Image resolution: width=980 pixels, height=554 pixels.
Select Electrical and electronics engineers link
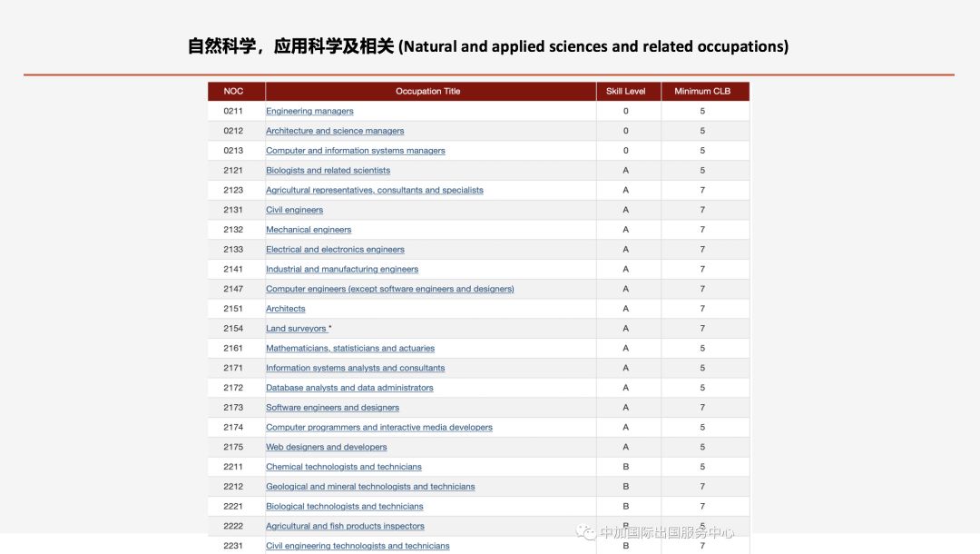click(x=335, y=250)
